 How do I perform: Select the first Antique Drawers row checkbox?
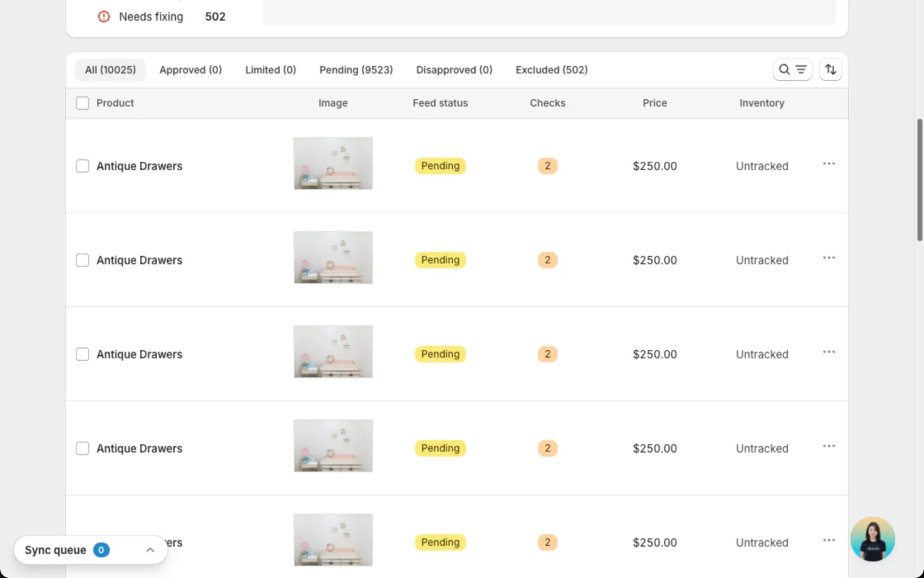click(x=82, y=166)
